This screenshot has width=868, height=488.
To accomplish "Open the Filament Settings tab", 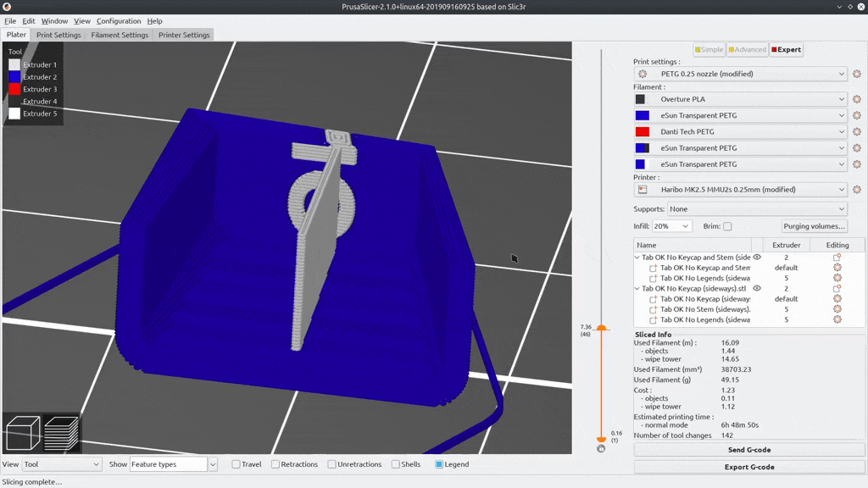I will coord(120,35).
